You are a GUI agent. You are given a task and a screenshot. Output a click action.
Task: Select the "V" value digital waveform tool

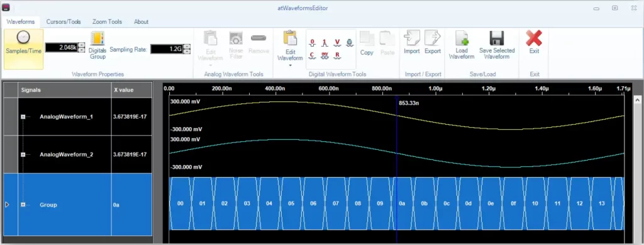click(337, 43)
